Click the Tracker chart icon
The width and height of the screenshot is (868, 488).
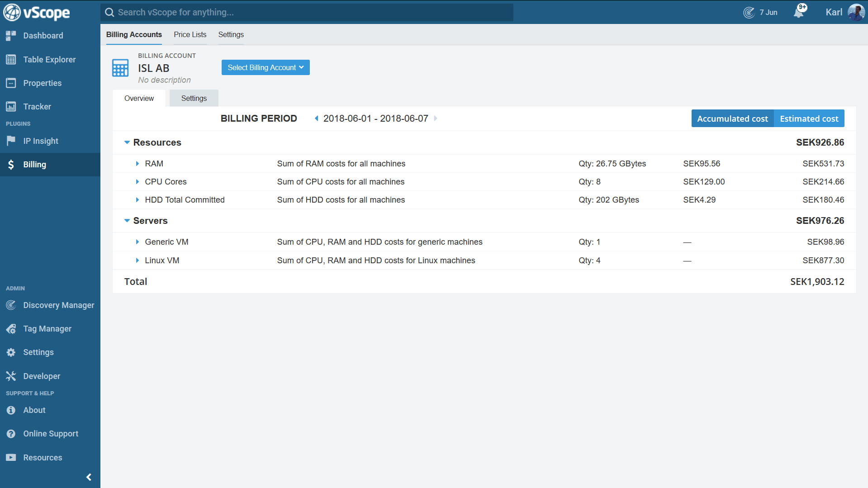(11, 107)
